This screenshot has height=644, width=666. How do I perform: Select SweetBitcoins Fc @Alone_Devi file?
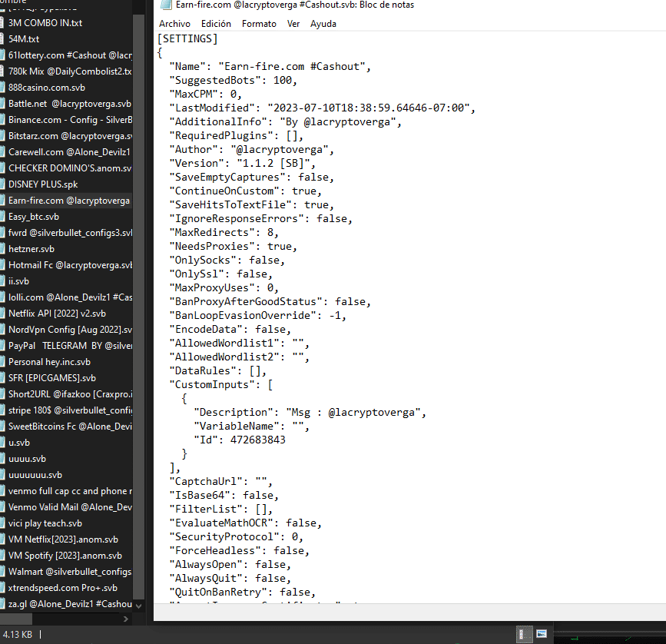[x=66, y=427]
